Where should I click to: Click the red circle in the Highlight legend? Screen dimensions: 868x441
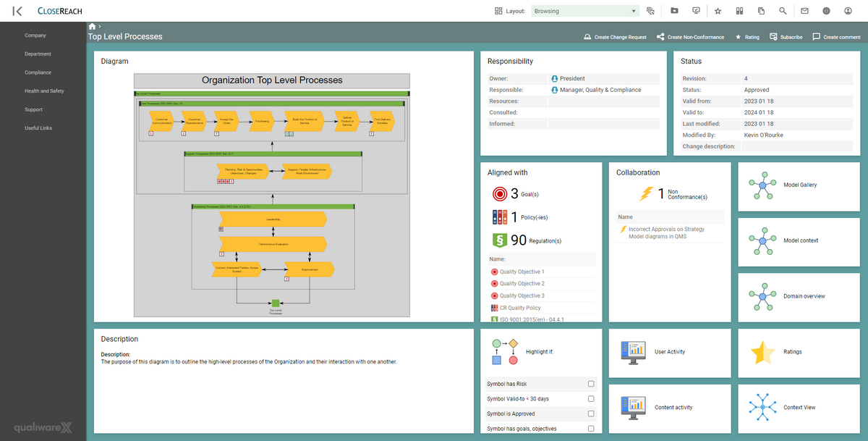tap(513, 361)
